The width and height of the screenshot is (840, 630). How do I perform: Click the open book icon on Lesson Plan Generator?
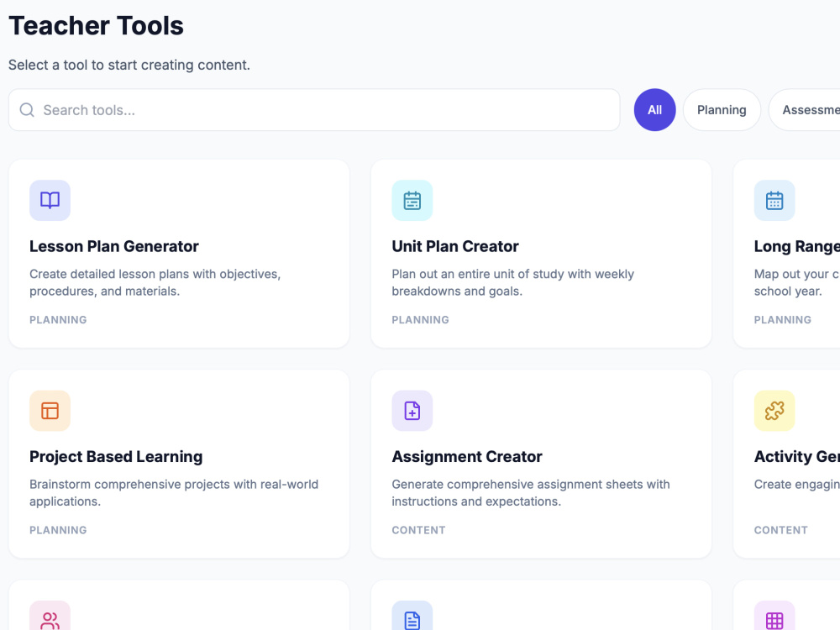[x=50, y=201]
